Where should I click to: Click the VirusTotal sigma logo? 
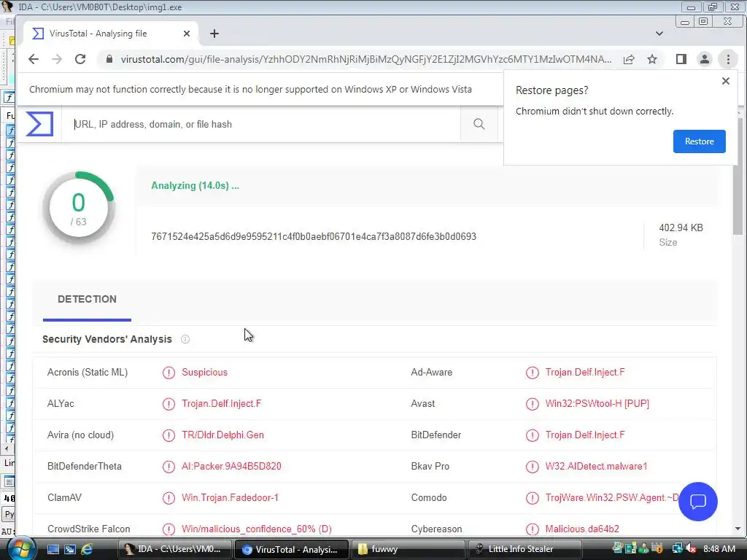click(x=39, y=124)
